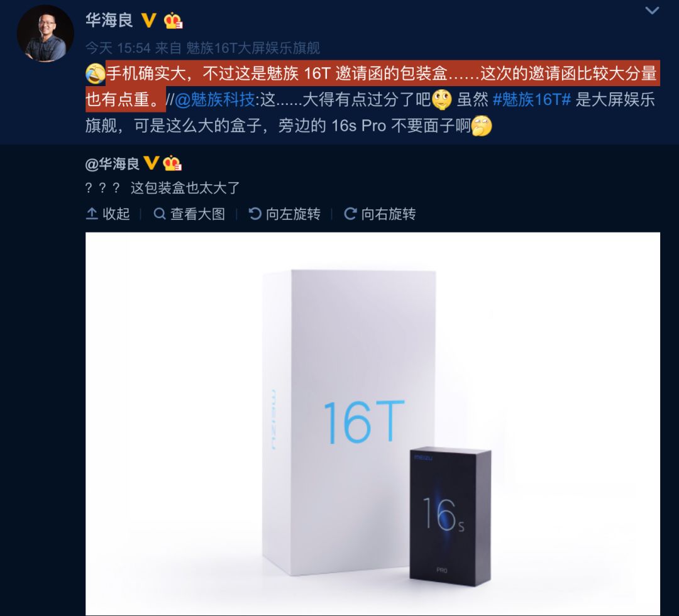Open the @魅族科技 mention link
The width and height of the screenshot is (679, 616).
pos(215,99)
